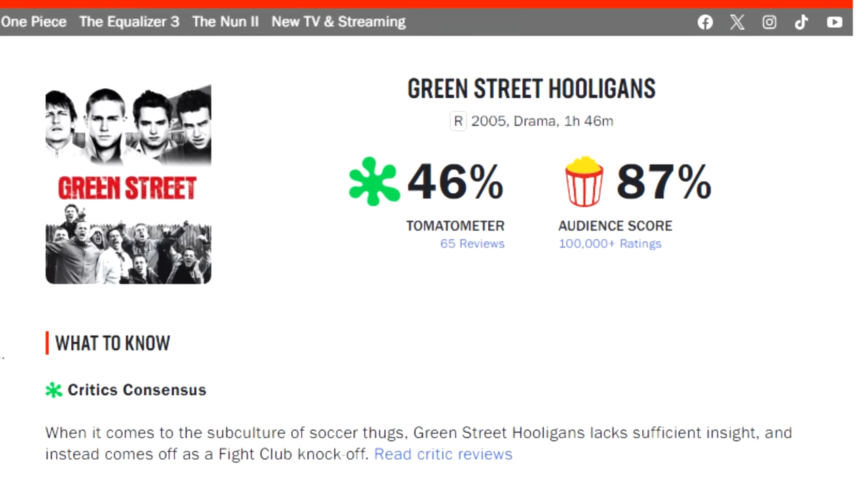
Task: Open the Facebook social icon
Action: [705, 22]
